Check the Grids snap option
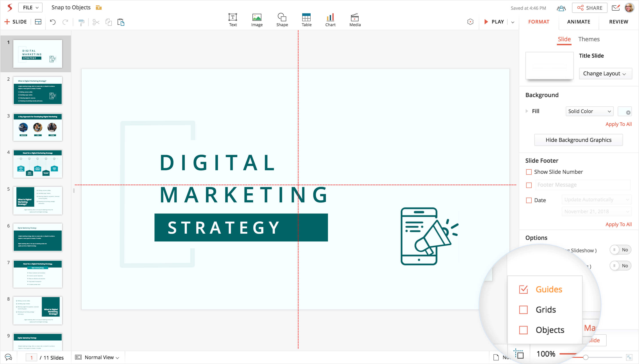Screen dimensions: 639x364 point(523,310)
